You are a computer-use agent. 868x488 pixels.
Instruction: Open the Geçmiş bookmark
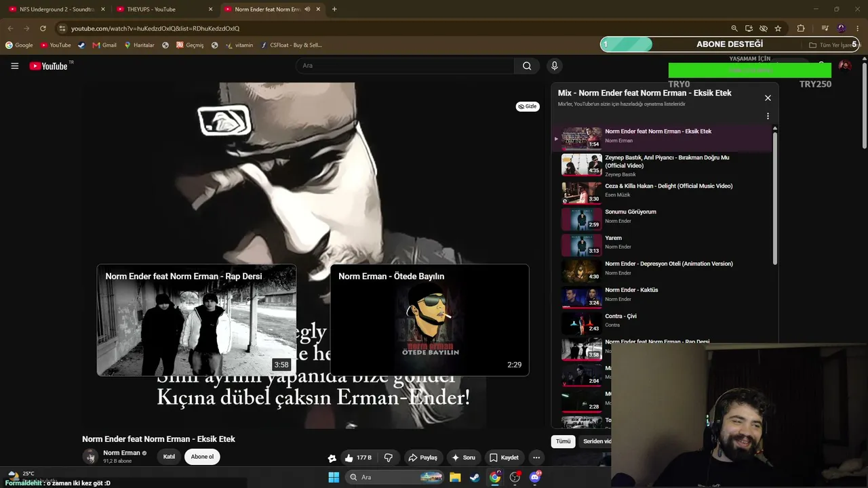(x=190, y=45)
